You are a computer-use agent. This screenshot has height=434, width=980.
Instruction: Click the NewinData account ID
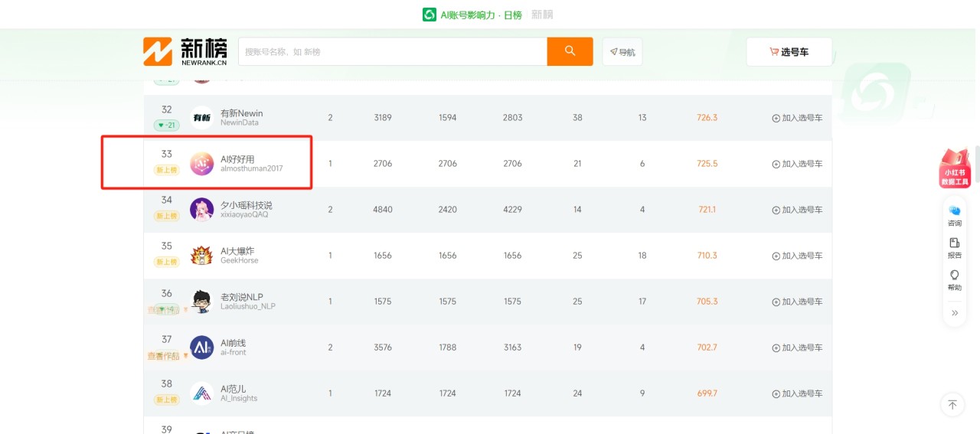coord(240,122)
